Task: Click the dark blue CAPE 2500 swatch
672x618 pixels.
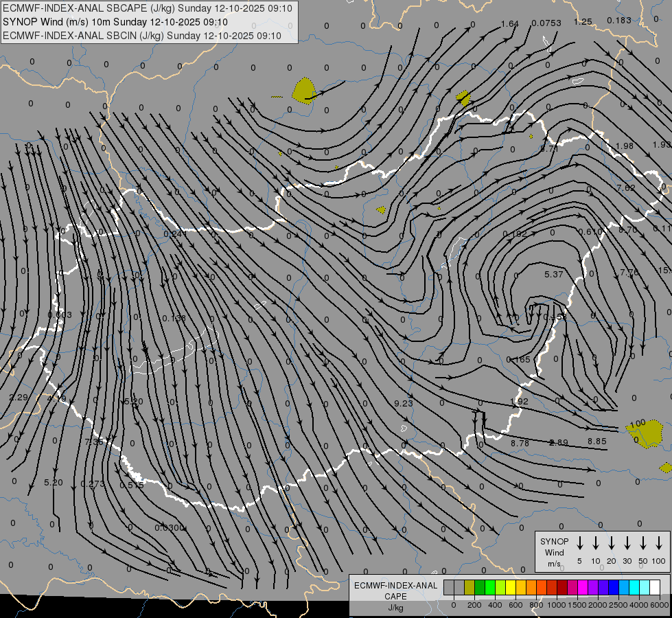Action: pos(614,587)
